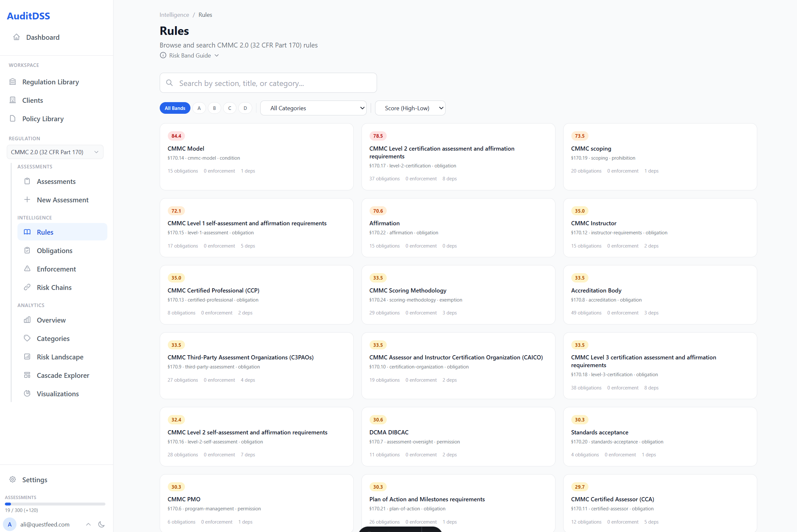The width and height of the screenshot is (797, 532).
Task: Open the Settings gear
Action: pyautogui.click(x=13, y=479)
